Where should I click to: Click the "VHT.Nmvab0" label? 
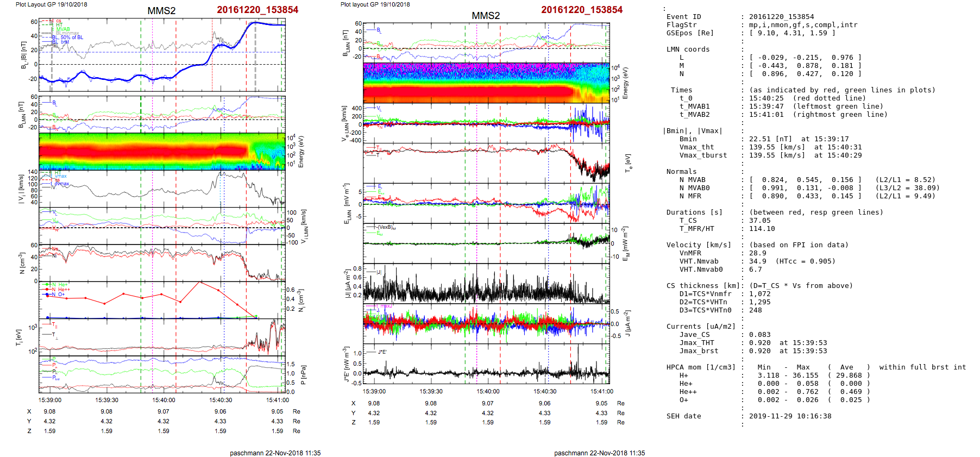[x=701, y=270]
